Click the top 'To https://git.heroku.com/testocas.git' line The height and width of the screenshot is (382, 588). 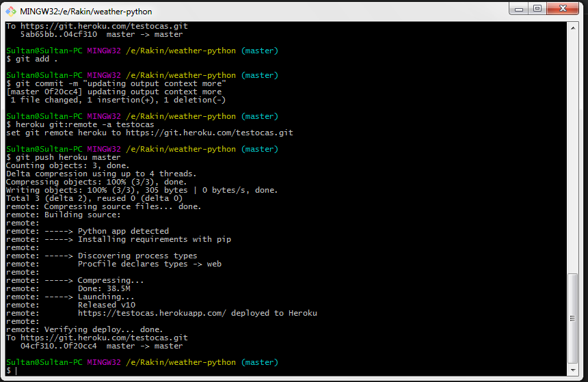point(97,26)
